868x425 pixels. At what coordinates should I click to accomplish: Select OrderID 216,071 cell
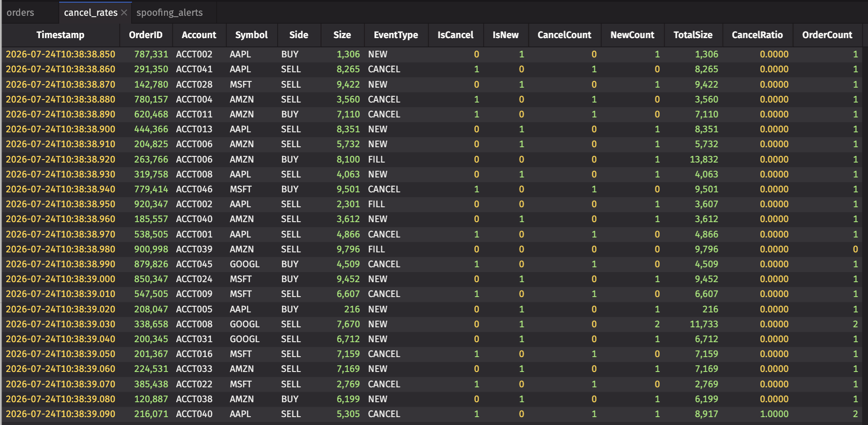point(146,414)
